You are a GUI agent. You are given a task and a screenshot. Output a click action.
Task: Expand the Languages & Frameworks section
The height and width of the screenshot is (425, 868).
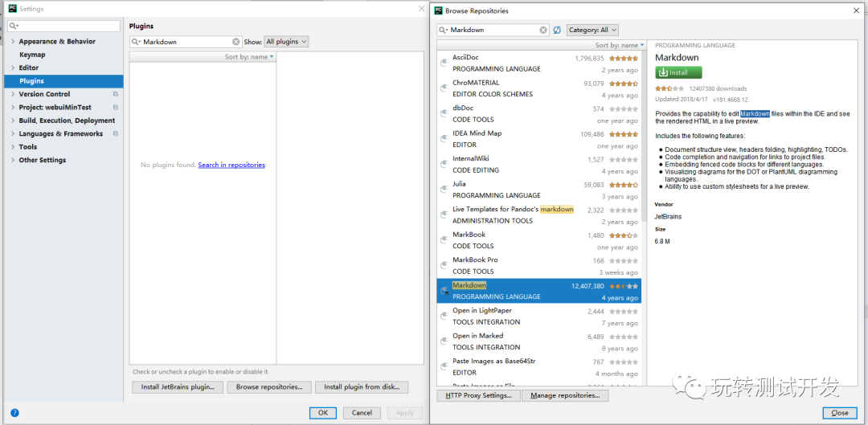(13, 134)
